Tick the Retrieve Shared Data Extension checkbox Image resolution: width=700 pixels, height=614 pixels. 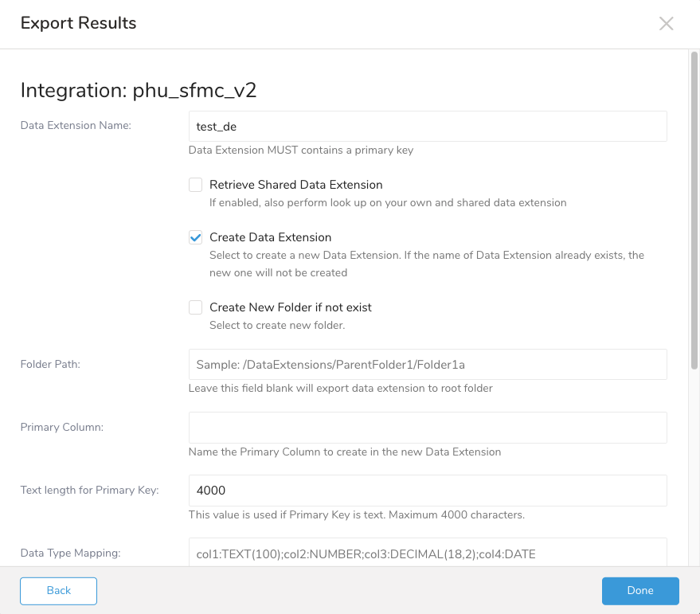196,185
